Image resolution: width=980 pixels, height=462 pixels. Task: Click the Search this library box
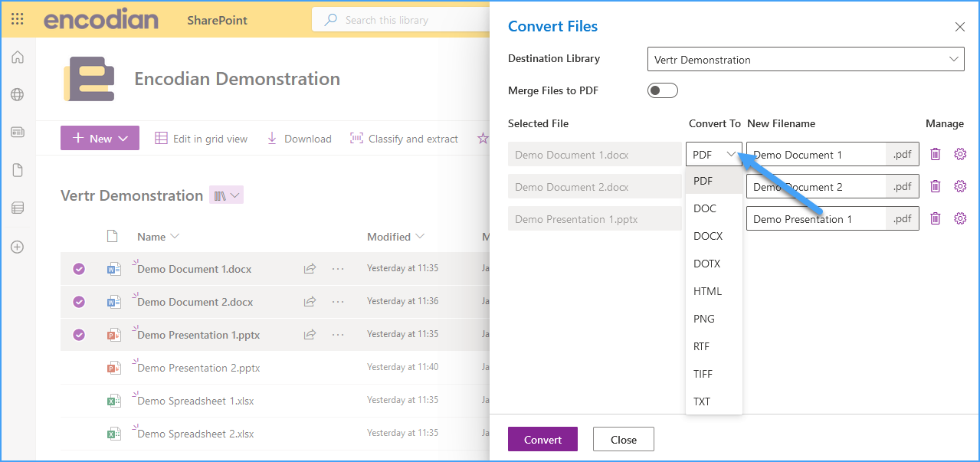point(401,20)
